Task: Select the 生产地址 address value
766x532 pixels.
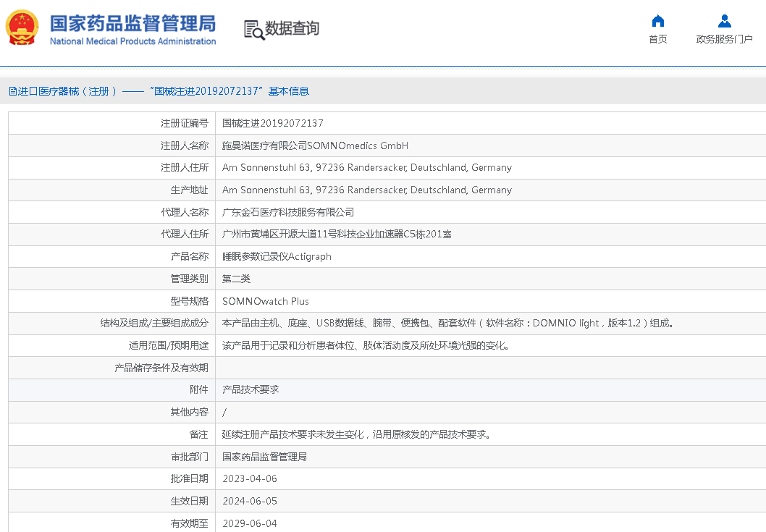Action: coord(367,190)
